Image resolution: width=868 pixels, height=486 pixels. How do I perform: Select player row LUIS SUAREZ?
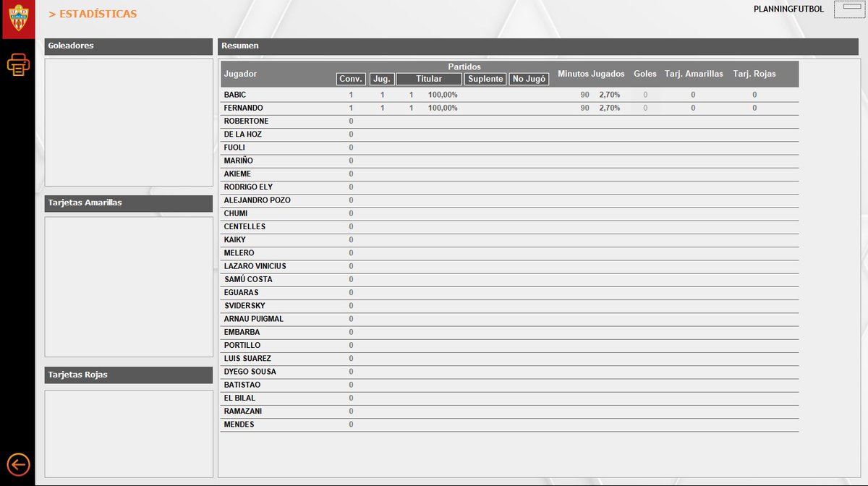(510, 359)
